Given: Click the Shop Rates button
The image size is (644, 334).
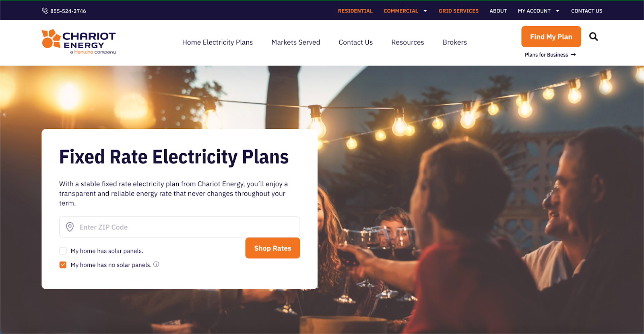Looking at the screenshot, I should pos(272,248).
